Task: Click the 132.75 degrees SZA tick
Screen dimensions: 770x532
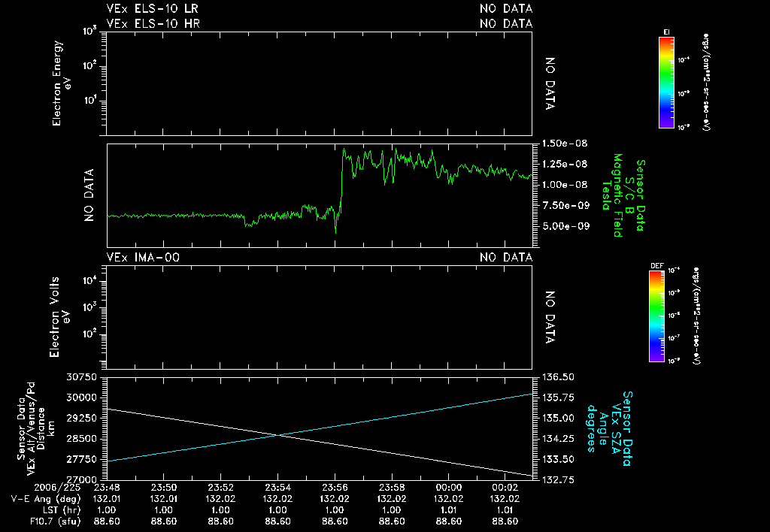Action: pos(558,479)
